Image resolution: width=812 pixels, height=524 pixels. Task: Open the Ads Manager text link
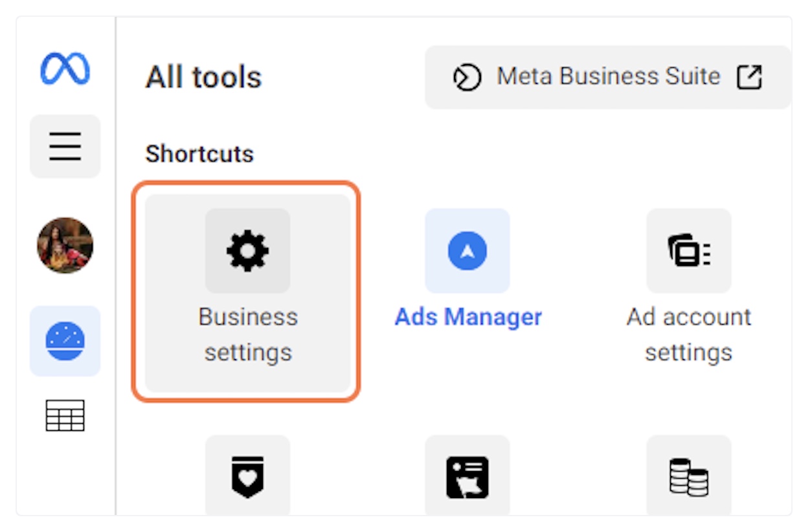[x=468, y=317]
